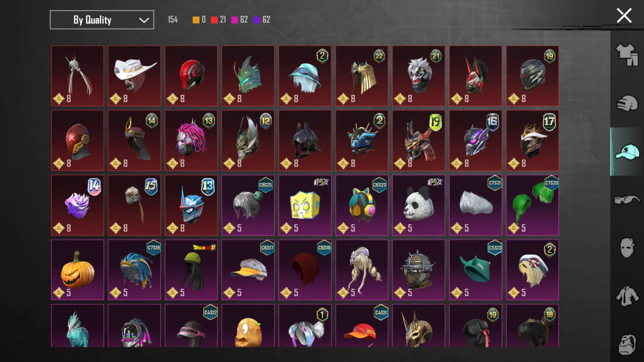This screenshot has height=362, width=644.
Task: Select the bearded face category icon
Action: tap(627, 344)
